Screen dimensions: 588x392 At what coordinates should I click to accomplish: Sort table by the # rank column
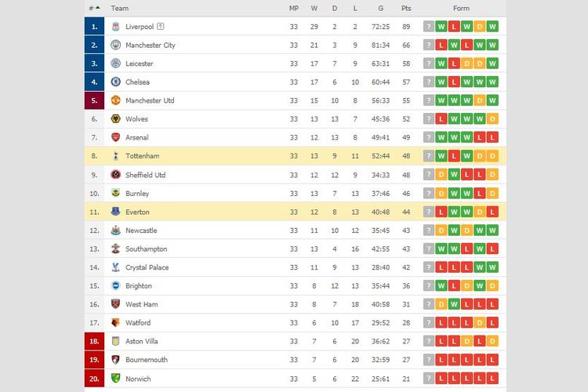pyautogui.click(x=93, y=8)
